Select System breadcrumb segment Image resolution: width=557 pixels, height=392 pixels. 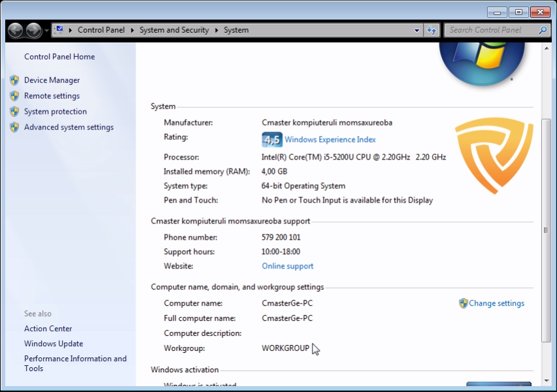(x=236, y=30)
